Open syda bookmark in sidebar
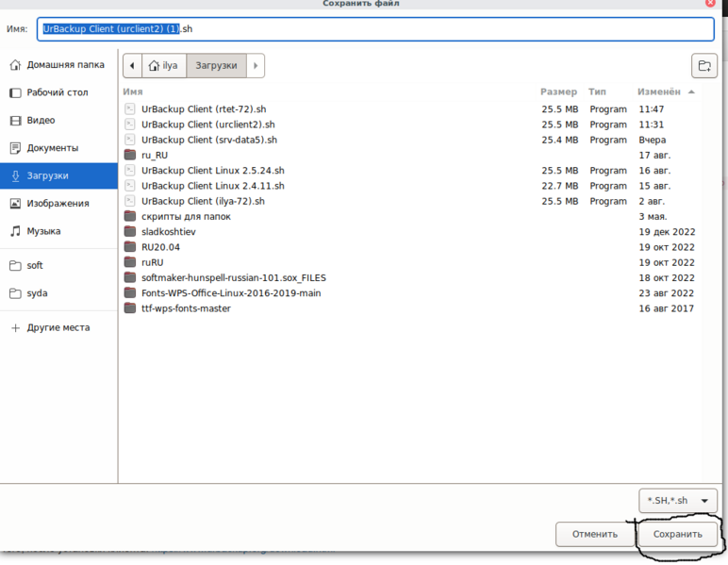This screenshot has width=728, height=565. (58, 293)
